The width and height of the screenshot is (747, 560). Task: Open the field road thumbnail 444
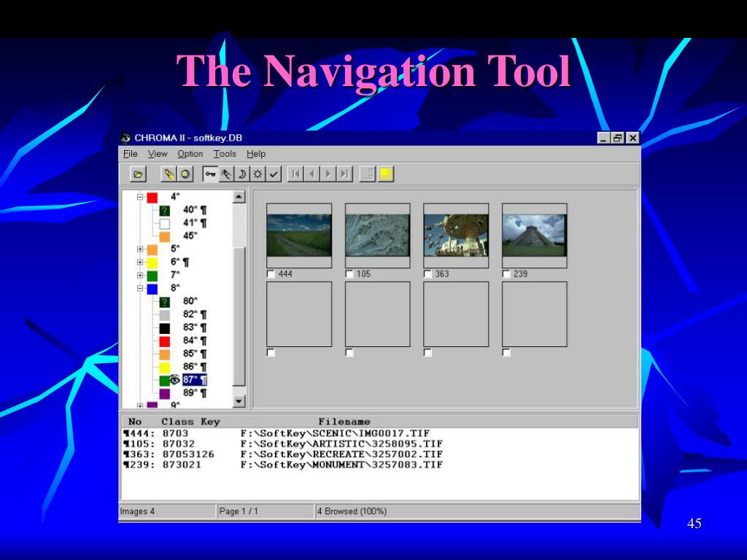(299, 236)
